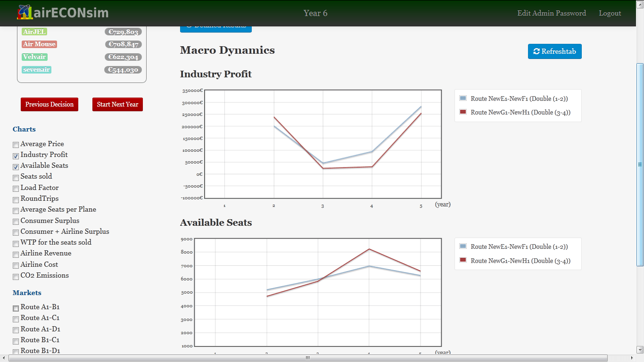Screen dimensions: 644x362
Task: Click Route NewE1-NewF1 text in Industry Profit legend
Action: point(519,99)
